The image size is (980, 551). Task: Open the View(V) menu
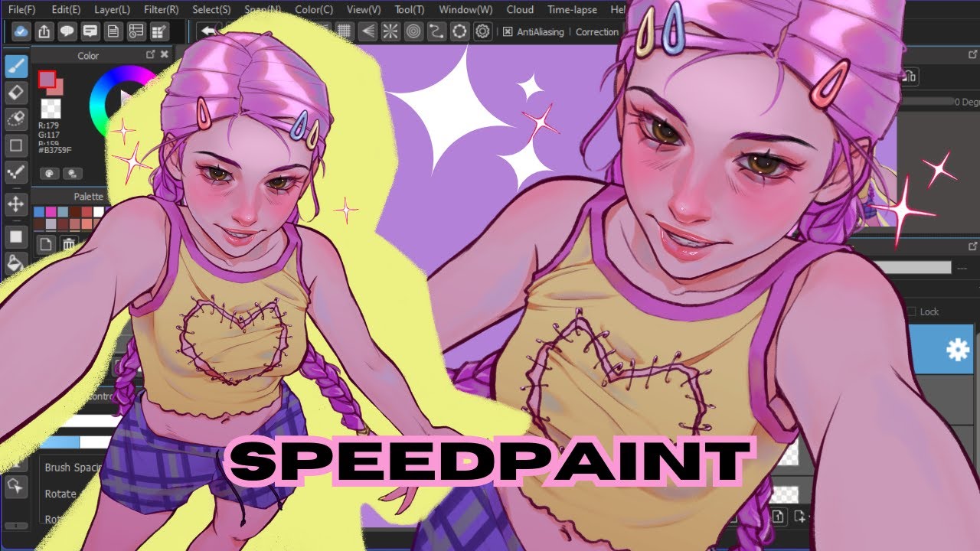click(364, 10)
